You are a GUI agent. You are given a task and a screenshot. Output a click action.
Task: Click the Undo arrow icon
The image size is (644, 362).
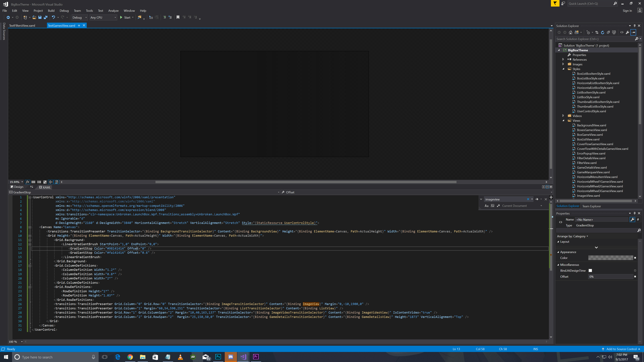pyautogui.click(x=53, y=17)
